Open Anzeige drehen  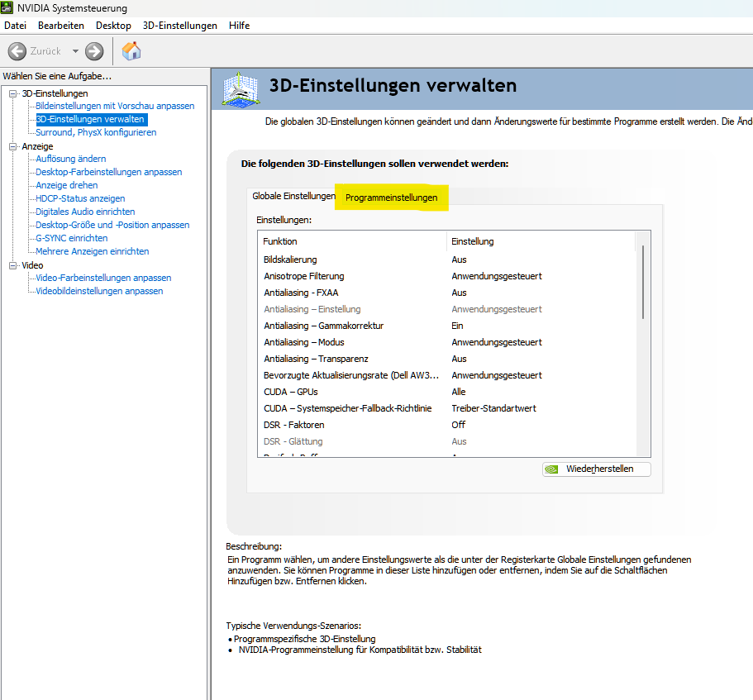tap(67, 185)
